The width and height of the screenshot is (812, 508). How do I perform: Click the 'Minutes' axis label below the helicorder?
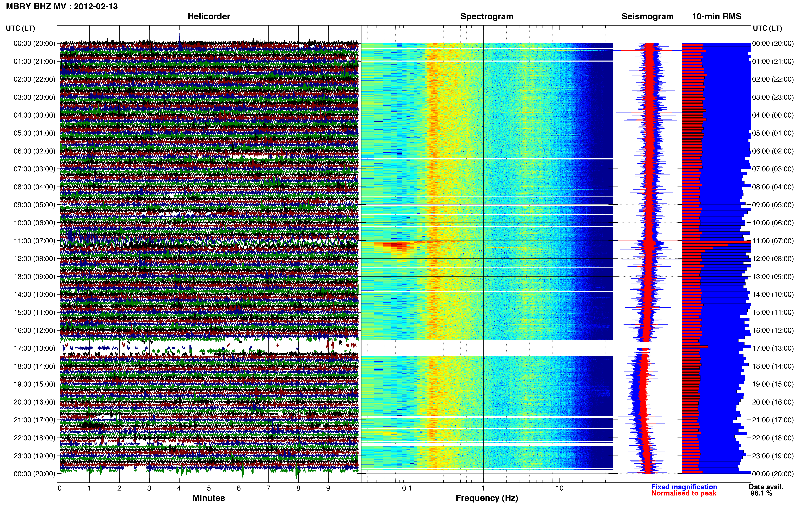pyautogui.click(x=209, y=498)
